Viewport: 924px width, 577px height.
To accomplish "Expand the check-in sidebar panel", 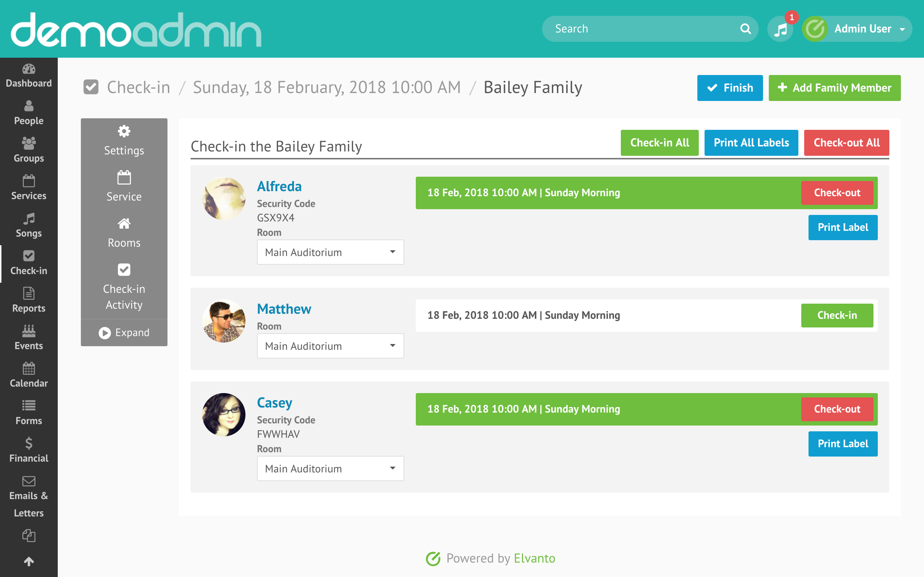I will tap(124, 332).
